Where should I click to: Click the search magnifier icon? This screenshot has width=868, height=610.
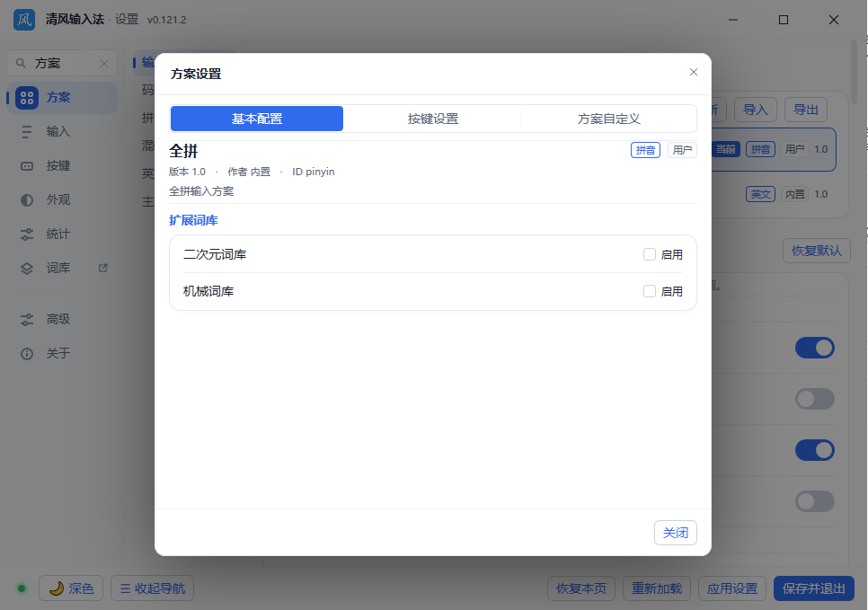coord(21,63)
